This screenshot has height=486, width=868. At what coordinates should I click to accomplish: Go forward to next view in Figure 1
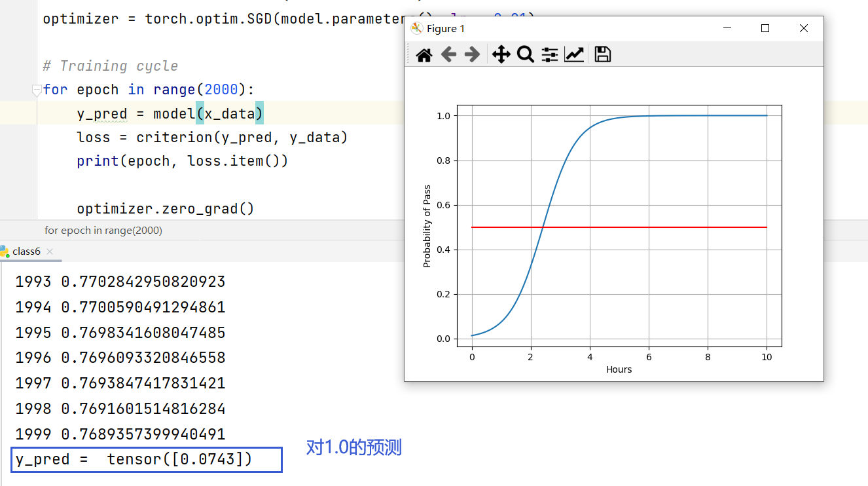[472, 54]
